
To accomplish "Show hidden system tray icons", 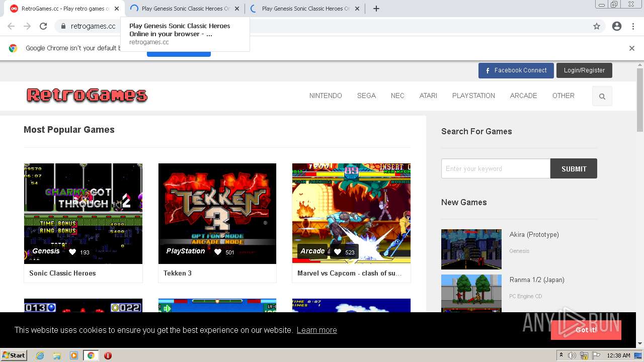I will click(561, 355).
